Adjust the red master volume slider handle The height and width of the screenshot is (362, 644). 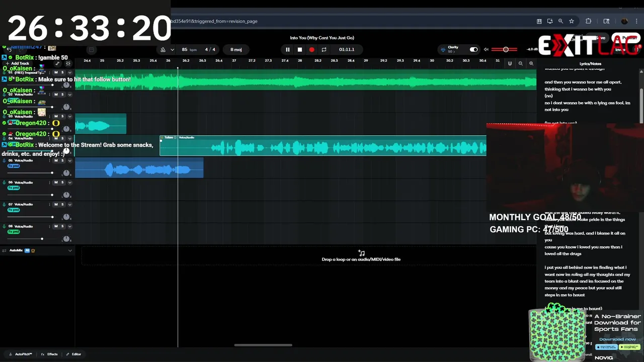[506, 49]
